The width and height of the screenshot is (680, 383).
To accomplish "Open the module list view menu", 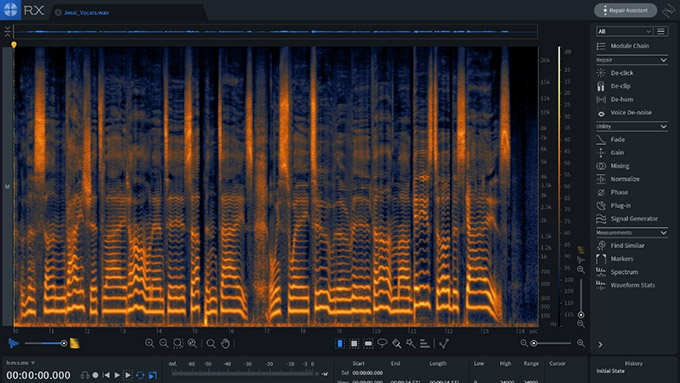I will [x=661, y=31].
